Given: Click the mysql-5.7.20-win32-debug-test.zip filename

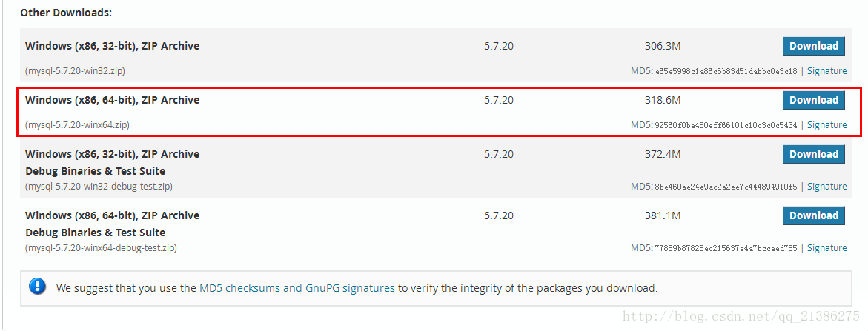Looking at the screenshot, I should point(99,186).
